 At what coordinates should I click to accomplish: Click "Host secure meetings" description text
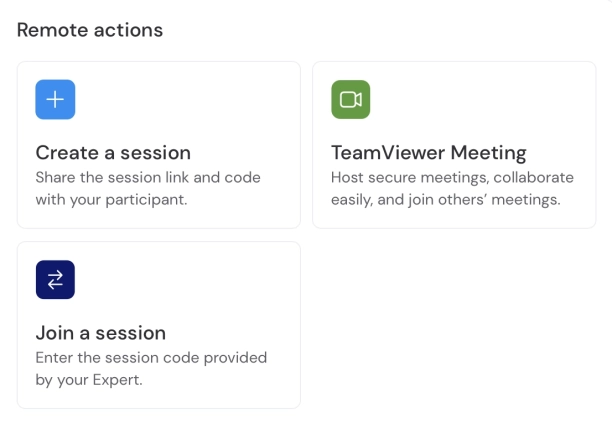(x=452, y=178)
